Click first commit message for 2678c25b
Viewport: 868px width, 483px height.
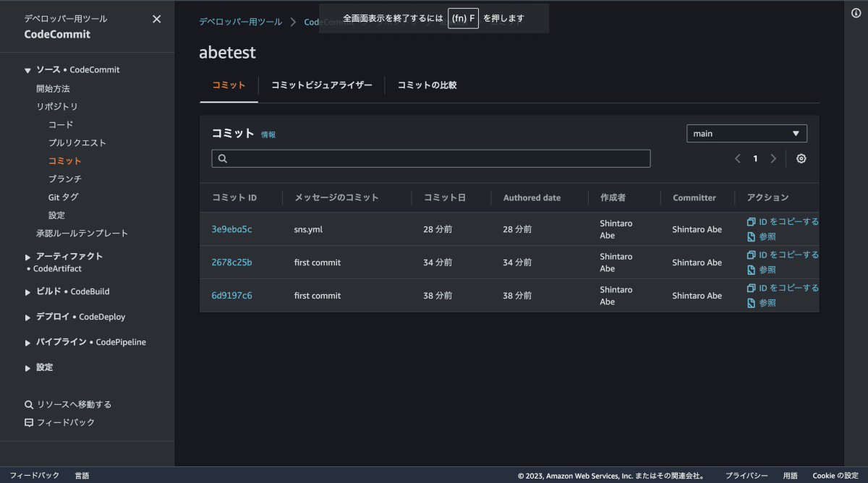[x=318, y=262]
